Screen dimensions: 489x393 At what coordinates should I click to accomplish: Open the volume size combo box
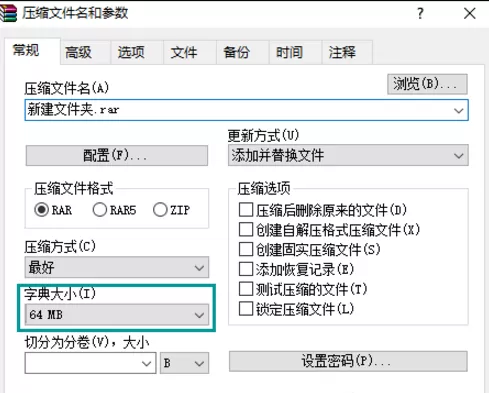[x=90, y=363]
